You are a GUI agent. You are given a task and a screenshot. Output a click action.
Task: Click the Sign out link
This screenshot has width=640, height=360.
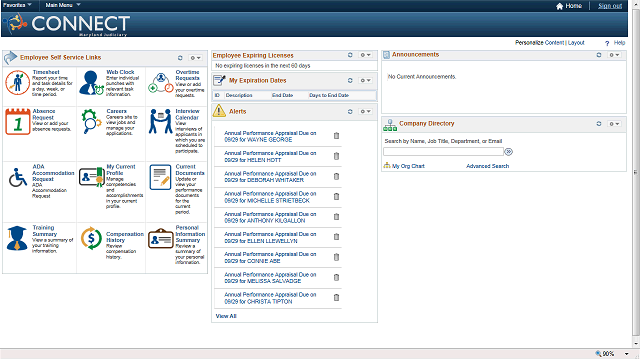pyautogui.click(x=610, y=6)
